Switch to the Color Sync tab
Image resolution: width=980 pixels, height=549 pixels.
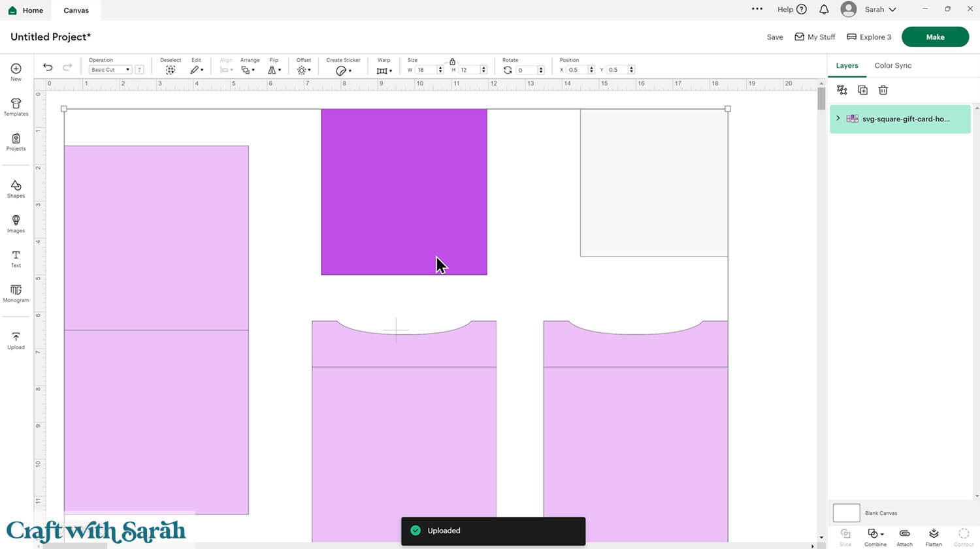892,65
